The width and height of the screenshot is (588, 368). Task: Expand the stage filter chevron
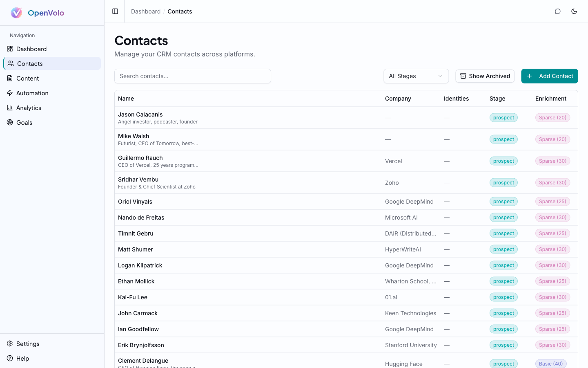[440, 76]
